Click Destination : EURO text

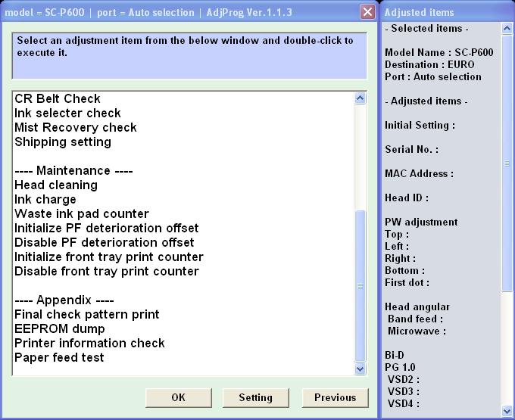tap(429, 64)
